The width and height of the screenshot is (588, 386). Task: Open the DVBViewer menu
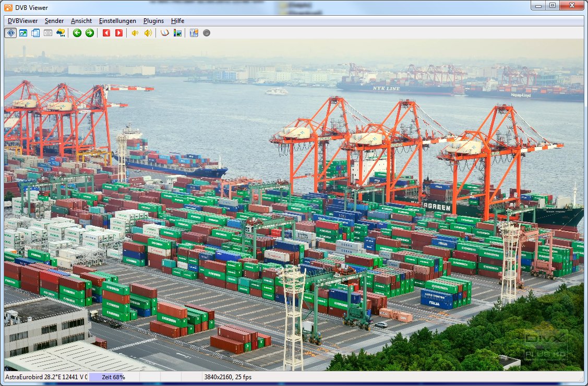(x=22, y=21)
